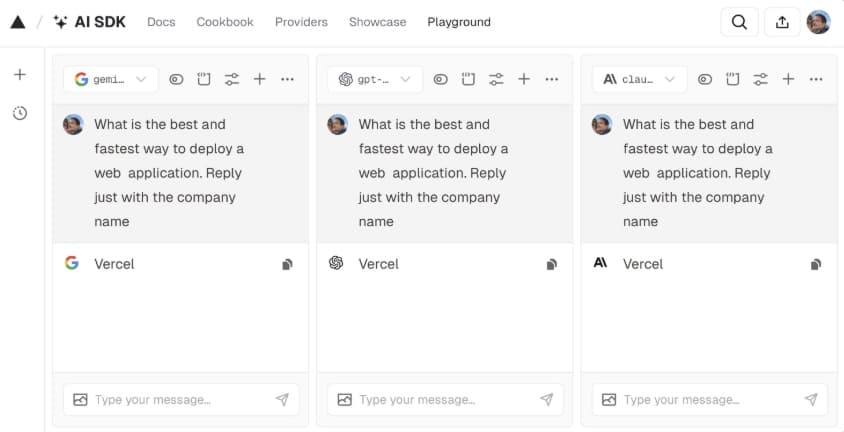The image size is (844, 432).
Task: Copy the Claude panel's Vercel response
Action: pos(816,264)
